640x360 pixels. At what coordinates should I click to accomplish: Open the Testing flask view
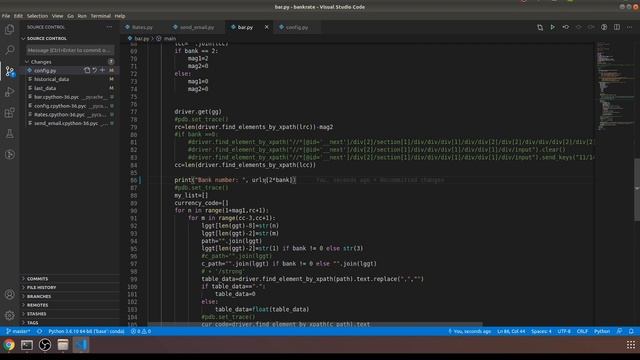[9, 134]
